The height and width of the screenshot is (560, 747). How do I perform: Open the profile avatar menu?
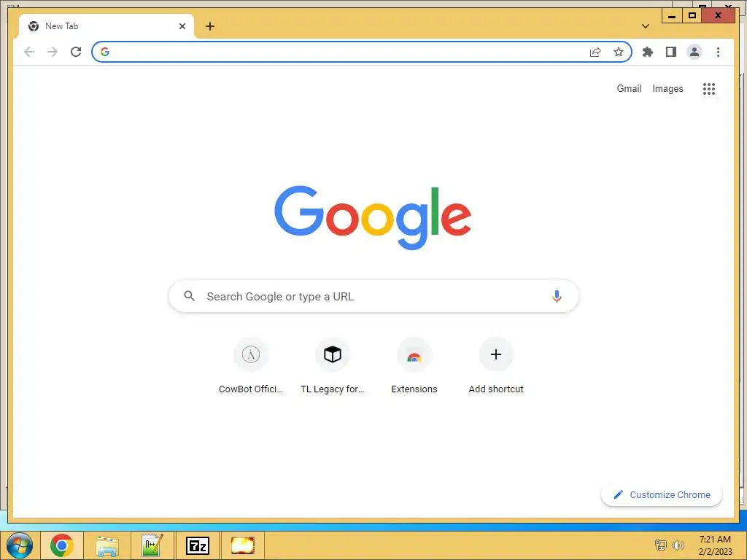pos(694,52)
